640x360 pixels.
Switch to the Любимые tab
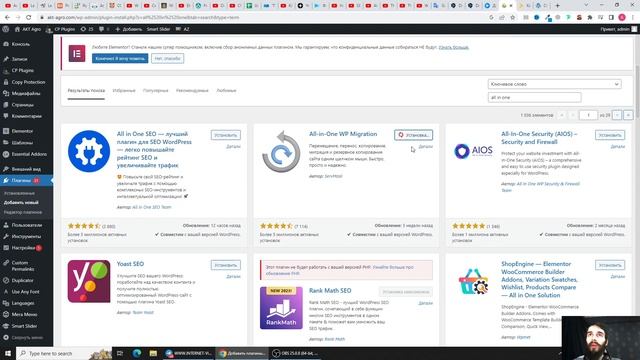(x=227, y=91)
